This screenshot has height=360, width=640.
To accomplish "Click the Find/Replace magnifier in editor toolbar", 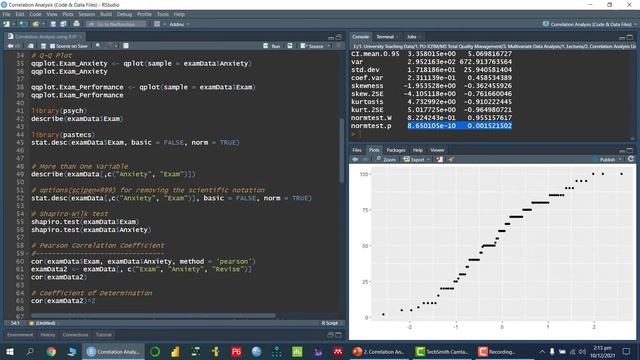I will click(98, 46).
